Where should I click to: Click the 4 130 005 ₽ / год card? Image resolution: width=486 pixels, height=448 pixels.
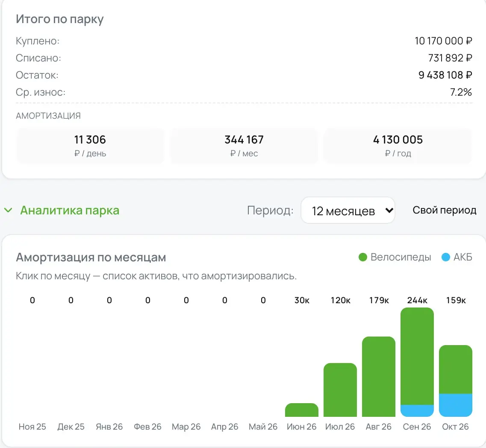(x=398, y=146)
